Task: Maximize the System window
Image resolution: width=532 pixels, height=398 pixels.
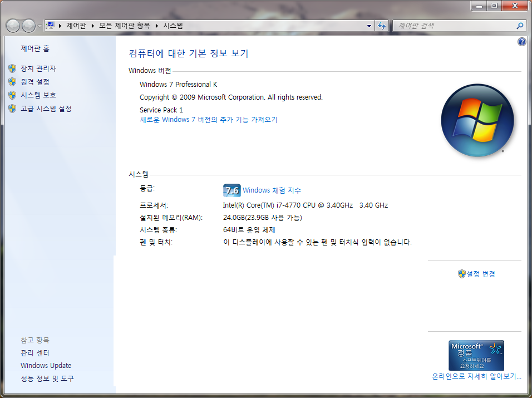Action: (494, 6)
